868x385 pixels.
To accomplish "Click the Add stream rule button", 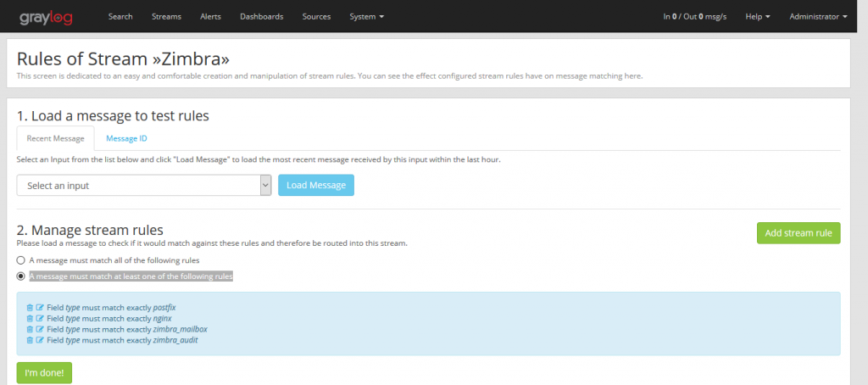I will 798,233.
